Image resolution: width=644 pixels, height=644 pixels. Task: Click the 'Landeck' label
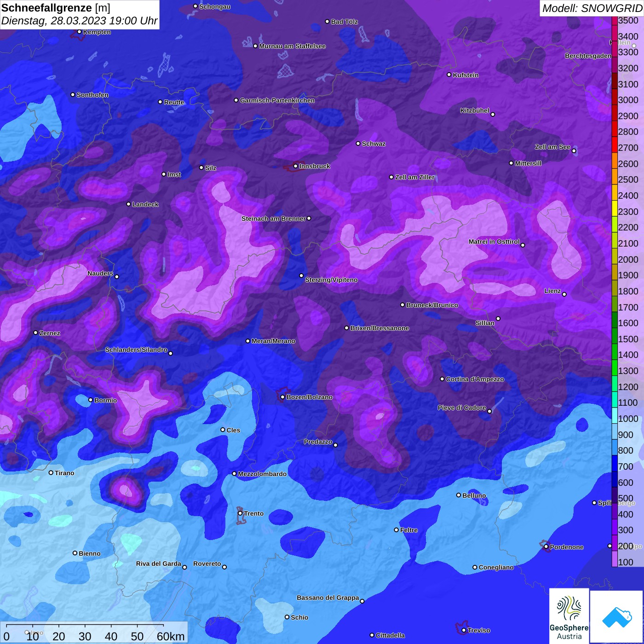pyautogui.click(x=145, y=204)
